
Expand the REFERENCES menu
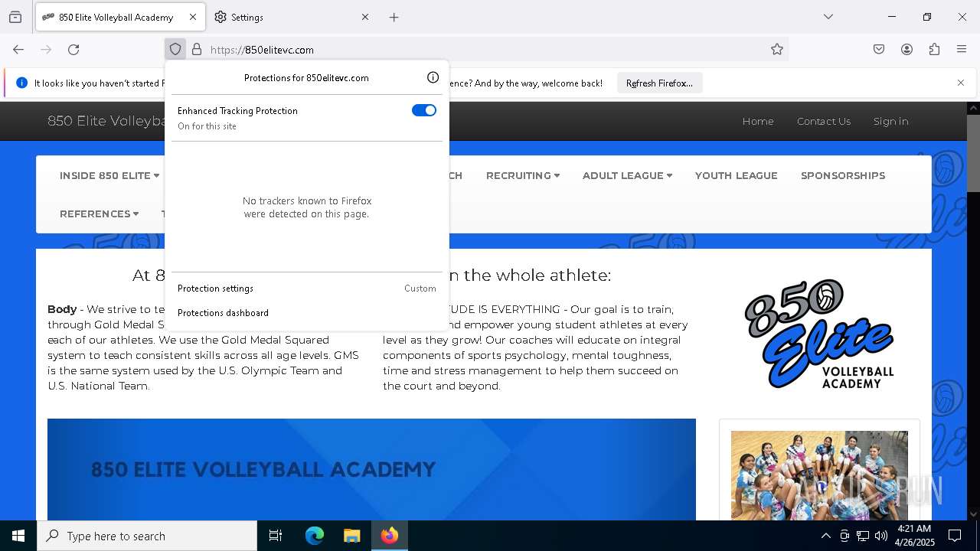(99, 214)
